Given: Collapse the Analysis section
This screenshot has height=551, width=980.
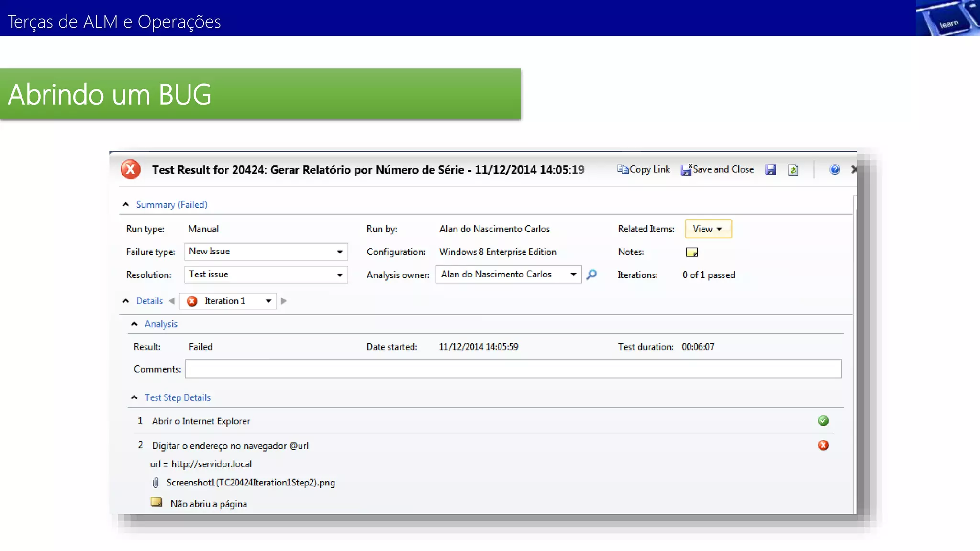Looking at the screenshot, I should point(134,324).
